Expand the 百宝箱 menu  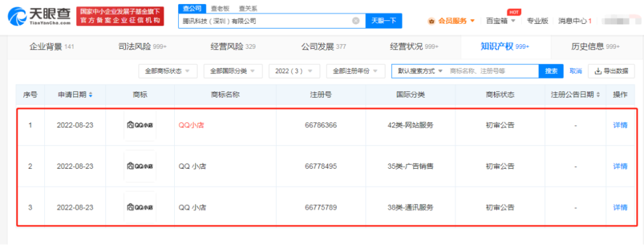[x=501, y=21]
